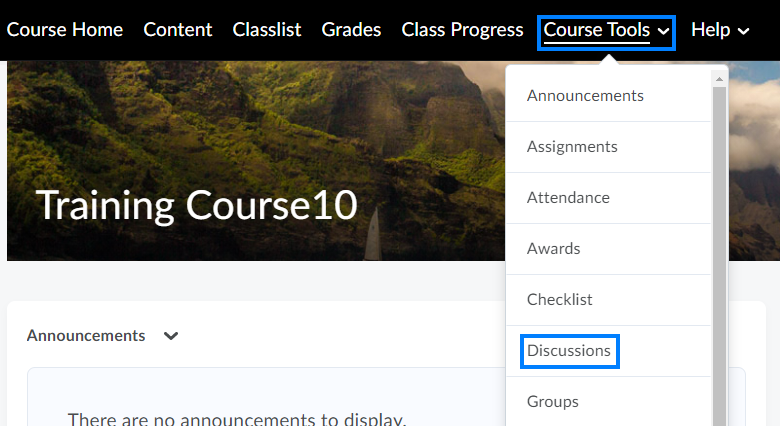The width and height of the screenshot is (780, 426).
Task: Click the dropdown's scroll-up arrow
Action: tap(719, 76)
